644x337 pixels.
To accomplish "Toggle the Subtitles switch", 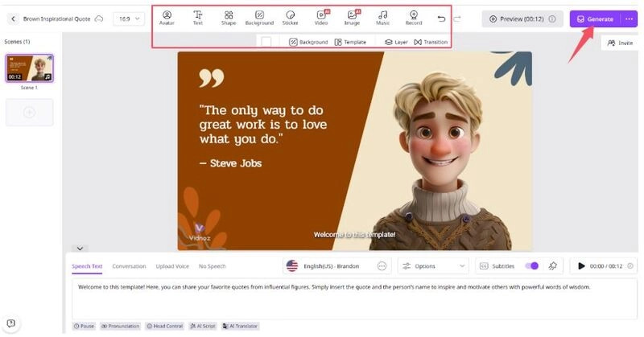I will (x=531, y=265).
